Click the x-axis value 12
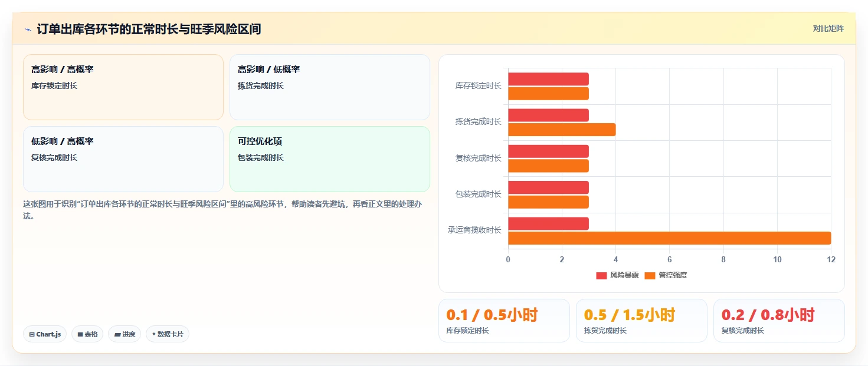 click(x=831, y=260)
